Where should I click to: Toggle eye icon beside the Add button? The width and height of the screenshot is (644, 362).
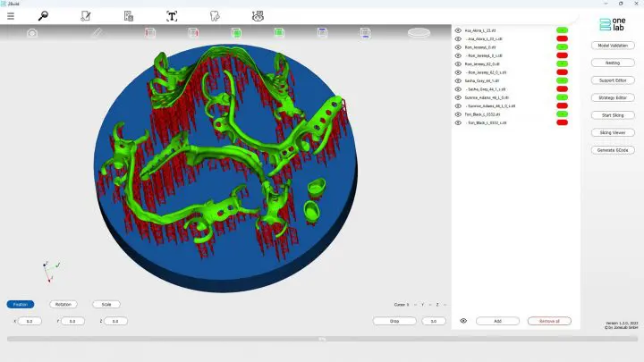tap(463, 321)
